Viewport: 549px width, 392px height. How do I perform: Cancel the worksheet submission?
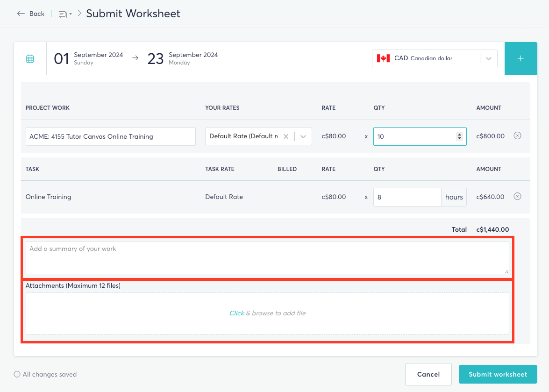click(428, 374)
